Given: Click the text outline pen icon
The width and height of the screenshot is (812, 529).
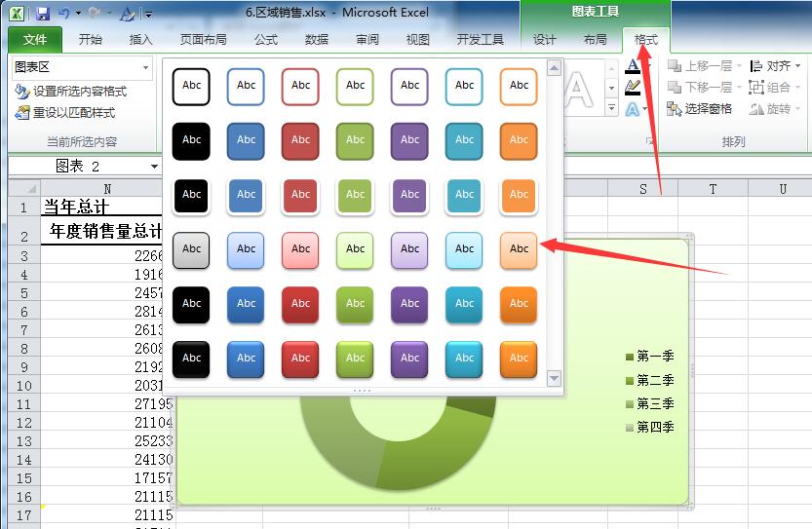Looking at the screenshot, I should (633, 88).
